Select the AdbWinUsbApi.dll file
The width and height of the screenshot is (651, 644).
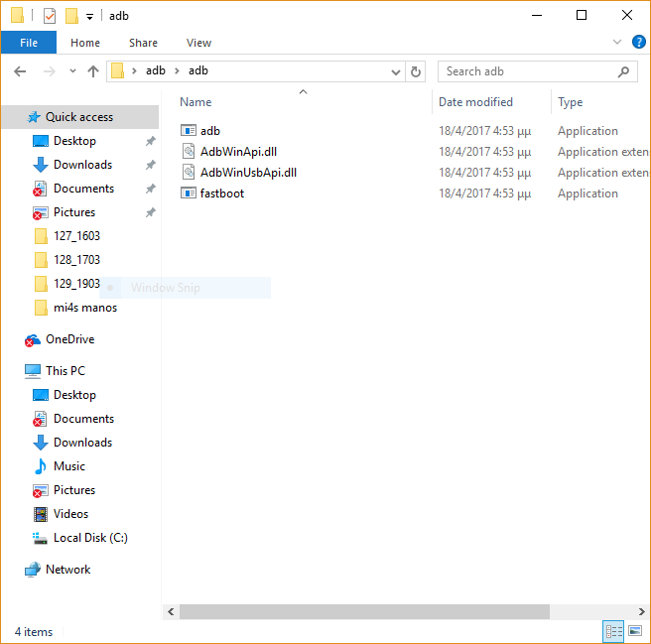(248, 173)
